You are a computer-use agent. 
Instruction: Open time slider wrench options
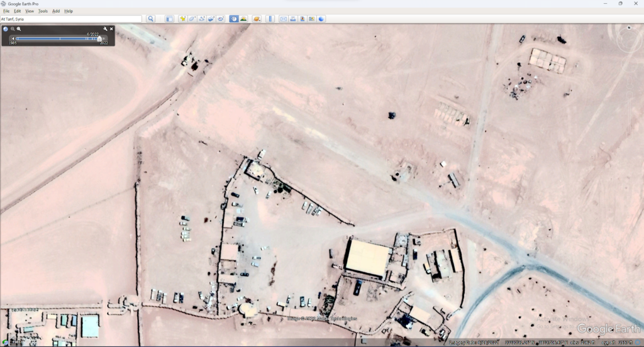coord(105,29)
